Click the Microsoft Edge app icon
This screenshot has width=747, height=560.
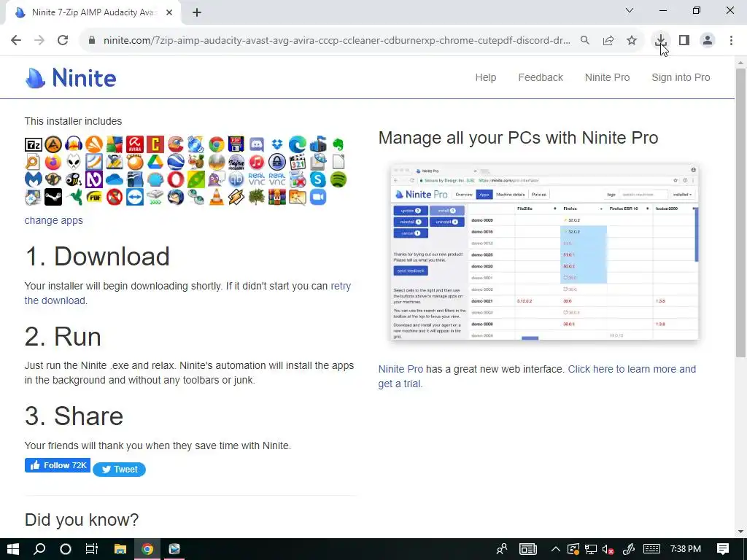(298, 144)
